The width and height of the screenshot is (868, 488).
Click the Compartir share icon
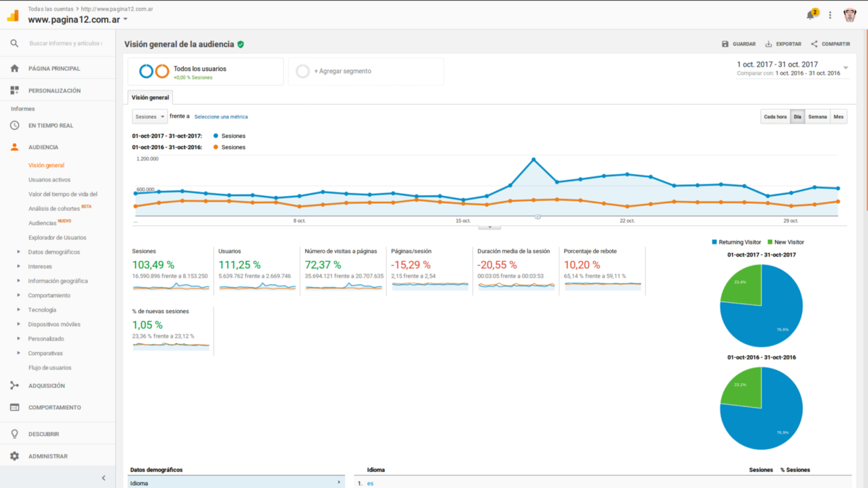814,44
